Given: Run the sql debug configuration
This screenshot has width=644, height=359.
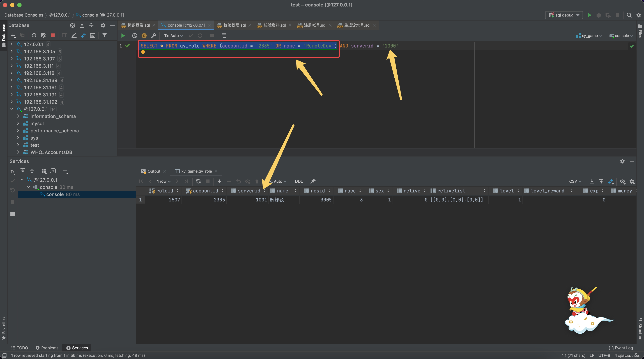Looking at the screenshot, I should pyautogui.click(x=589, y=15).
